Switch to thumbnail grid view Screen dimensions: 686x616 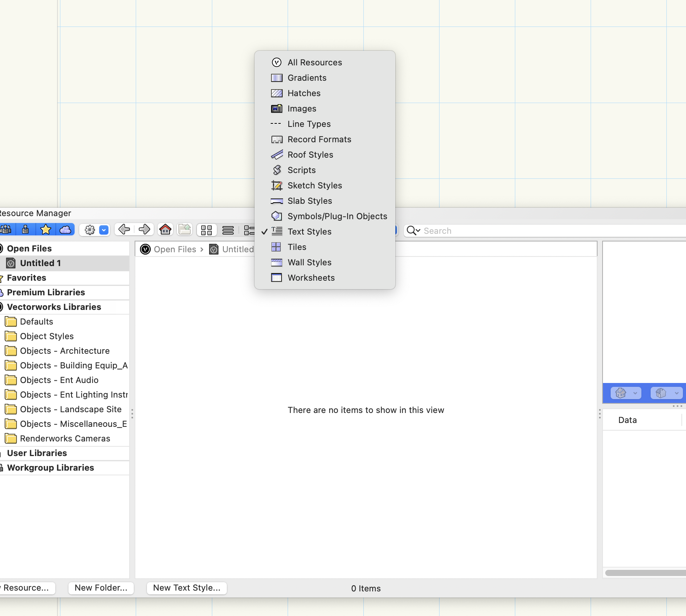[206, 230]
